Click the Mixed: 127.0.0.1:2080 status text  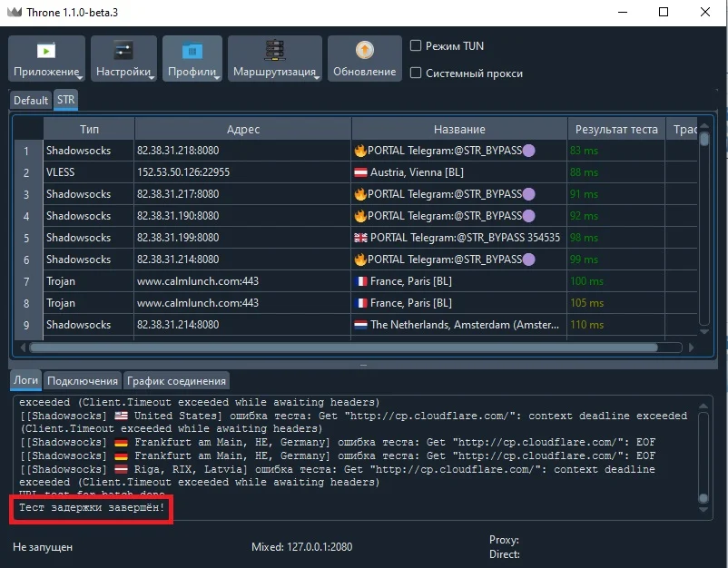301,547
